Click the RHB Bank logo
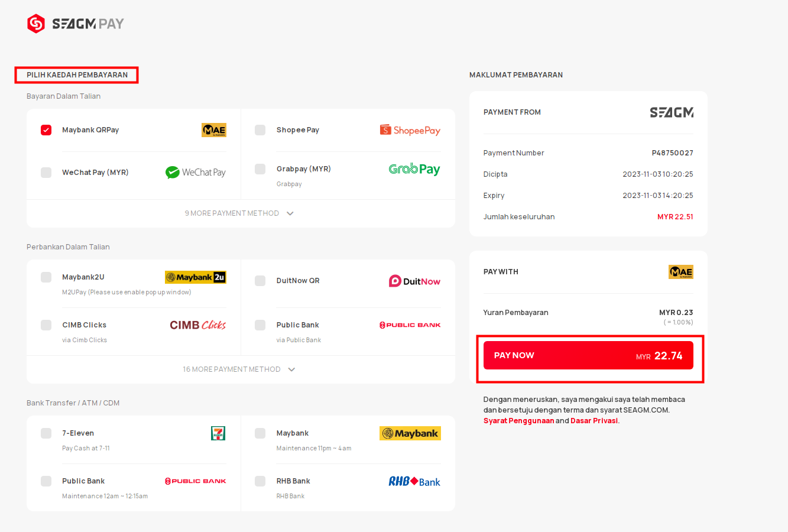The width and height of the screenshot is (788, 532). [414, 481]
